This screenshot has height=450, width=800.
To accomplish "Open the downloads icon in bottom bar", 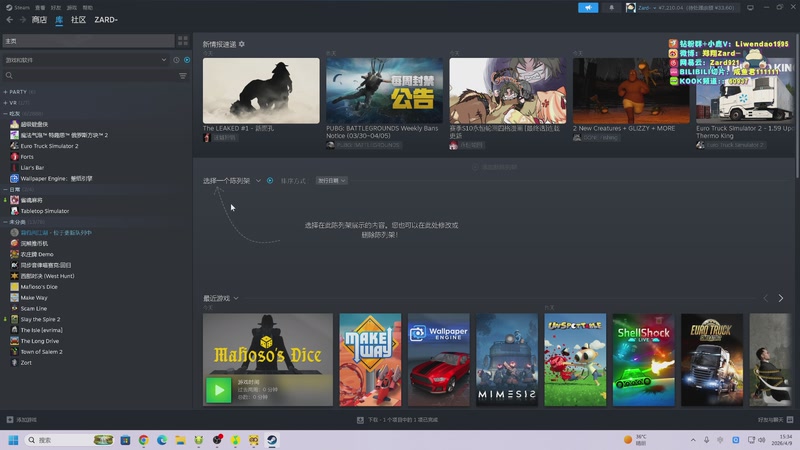I will 360,420.
